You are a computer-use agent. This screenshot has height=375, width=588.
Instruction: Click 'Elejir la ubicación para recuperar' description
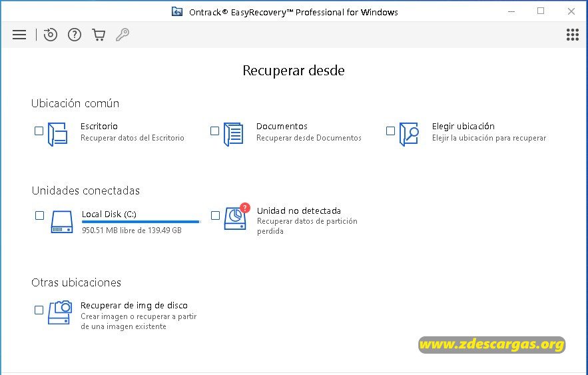click(489, 138)
